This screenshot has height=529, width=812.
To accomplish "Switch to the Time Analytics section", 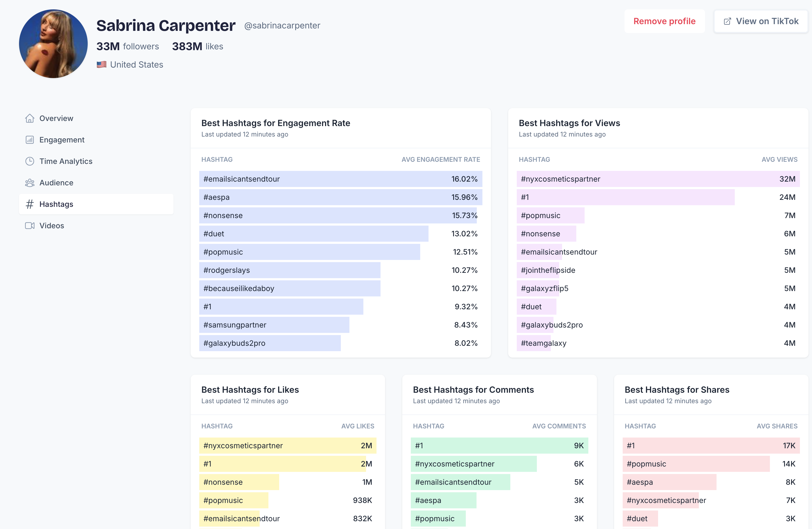I will (66, 161).
